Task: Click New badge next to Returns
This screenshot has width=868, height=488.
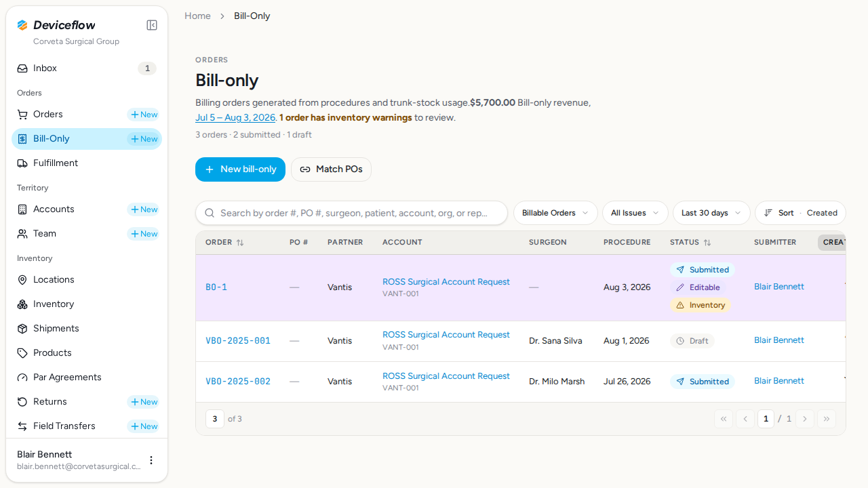Action: point(144,402)
